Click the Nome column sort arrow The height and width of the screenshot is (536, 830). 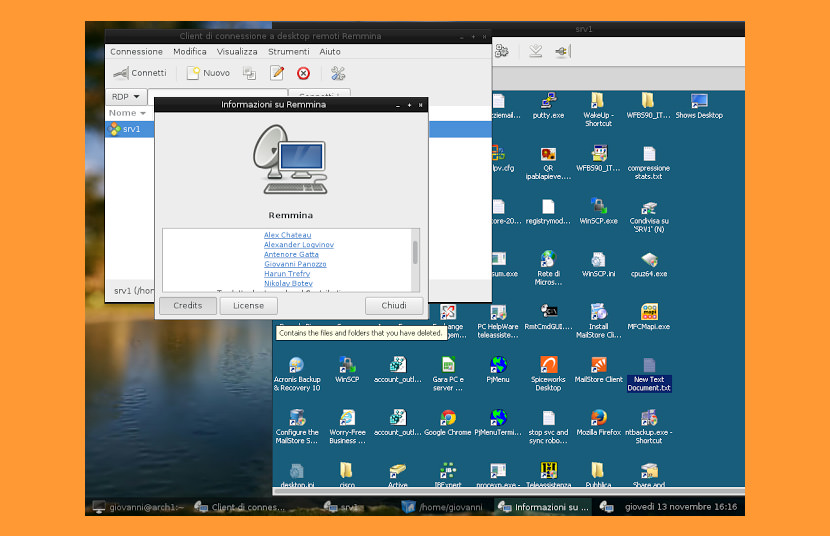tap(143, 113)
